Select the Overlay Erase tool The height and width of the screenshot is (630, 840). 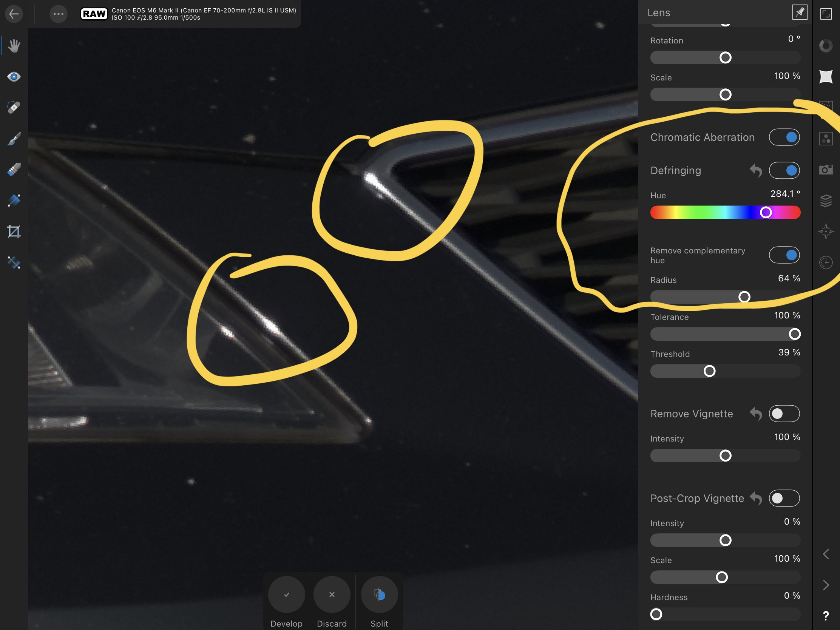14,170
